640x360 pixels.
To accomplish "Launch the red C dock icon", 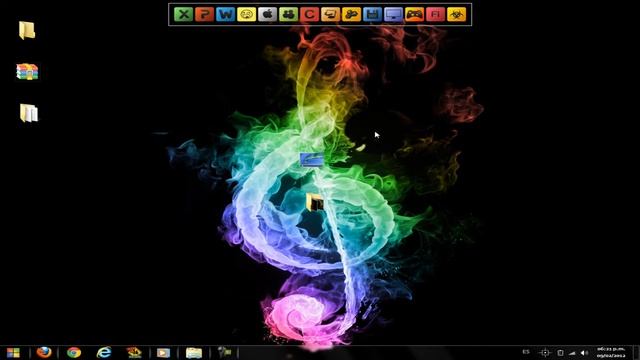I will pyautogui.click(x=309, y=14).
